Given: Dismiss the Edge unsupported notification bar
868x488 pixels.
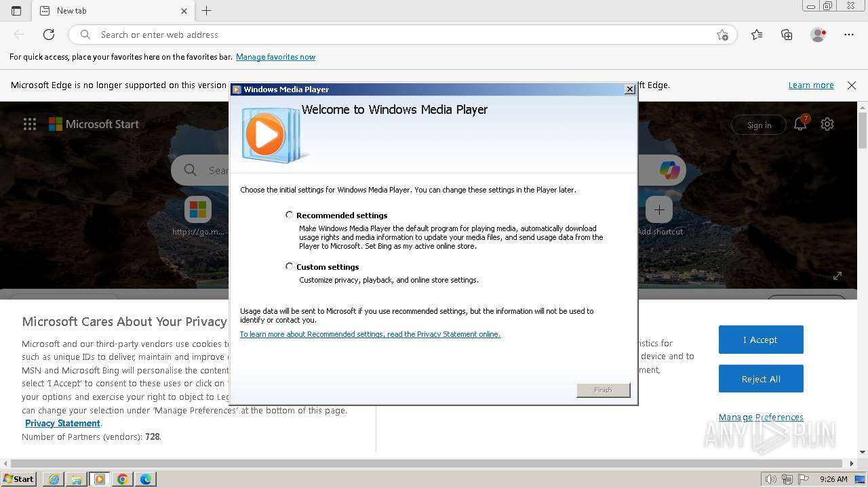Looking at the screenshot, I should click(852, 85).
